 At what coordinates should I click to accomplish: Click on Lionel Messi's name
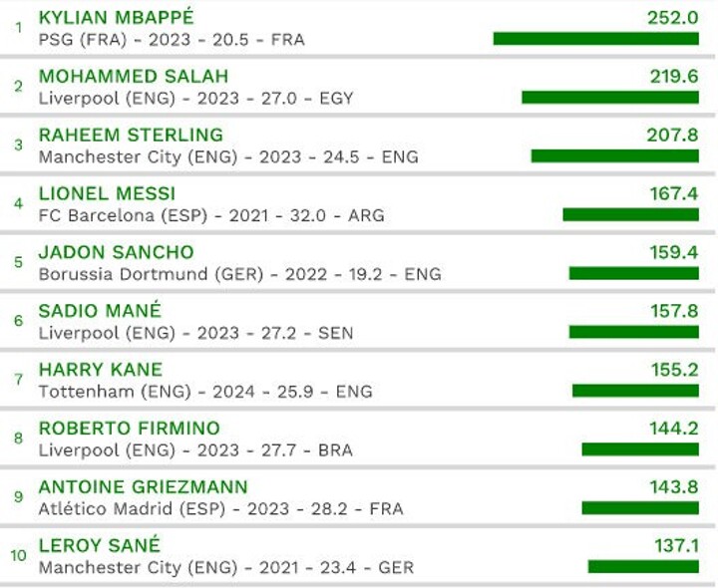pos(107,193)
